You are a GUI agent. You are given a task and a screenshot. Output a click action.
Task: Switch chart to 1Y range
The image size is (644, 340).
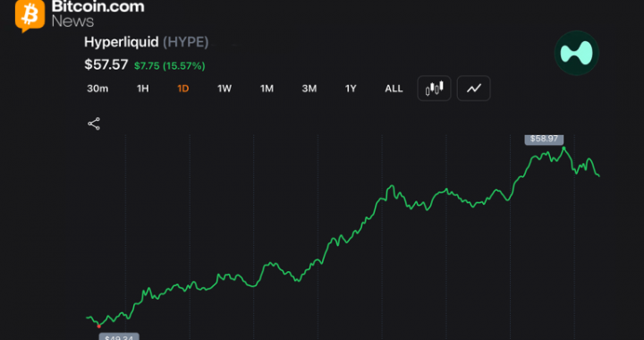(x=351, y=89)
